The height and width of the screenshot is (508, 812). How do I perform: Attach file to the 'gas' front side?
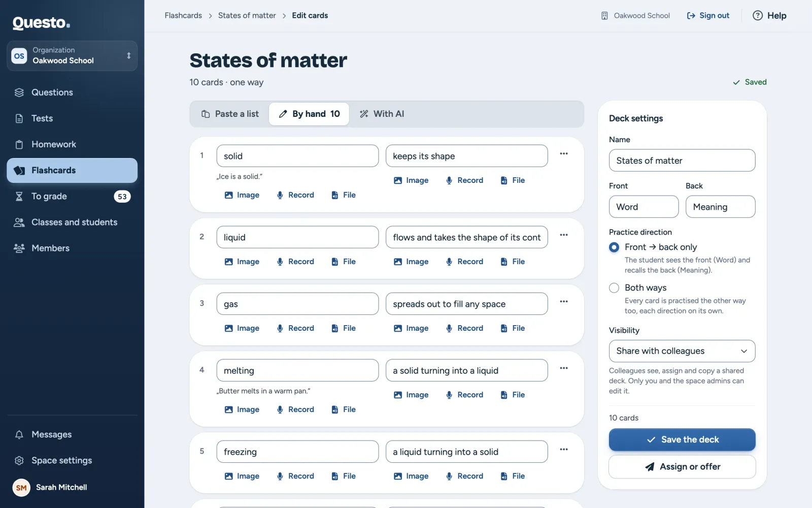point(344,328)
